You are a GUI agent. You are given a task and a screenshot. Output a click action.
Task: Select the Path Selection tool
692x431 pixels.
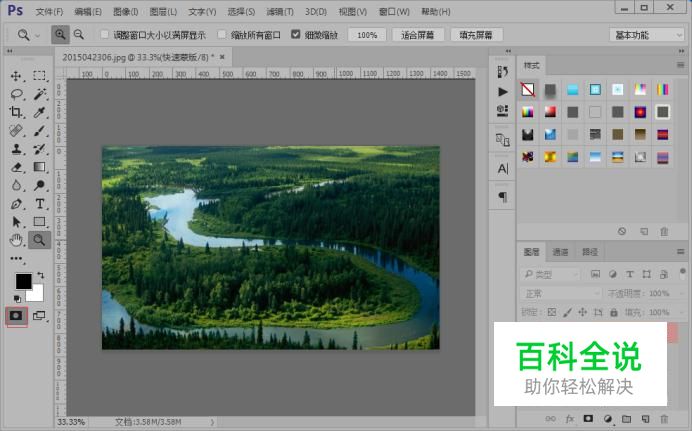pyautogui.click(x=16, y=222)
